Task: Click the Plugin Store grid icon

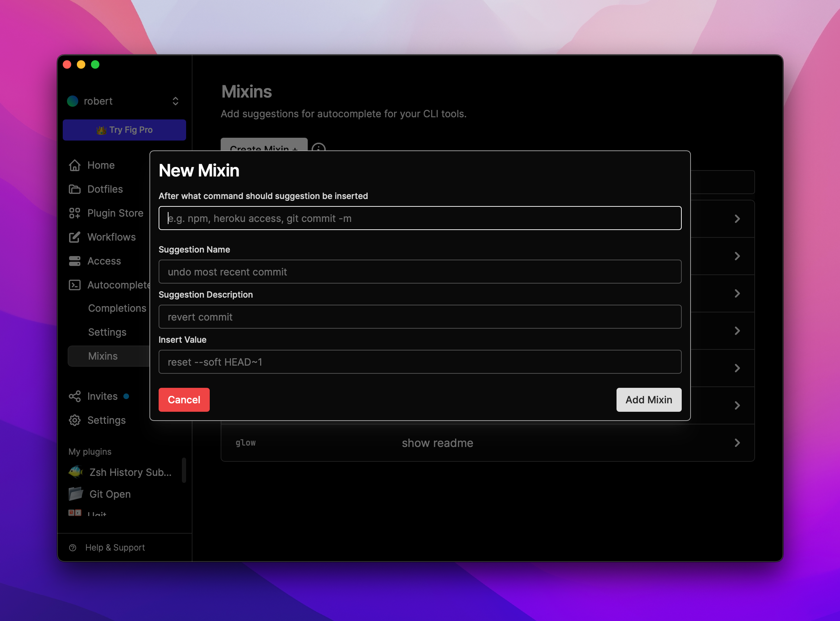Action: click(74, 213)
